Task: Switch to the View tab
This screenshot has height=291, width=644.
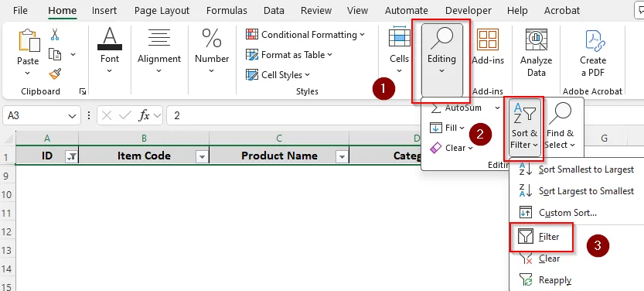Action: tap(357, 11)
